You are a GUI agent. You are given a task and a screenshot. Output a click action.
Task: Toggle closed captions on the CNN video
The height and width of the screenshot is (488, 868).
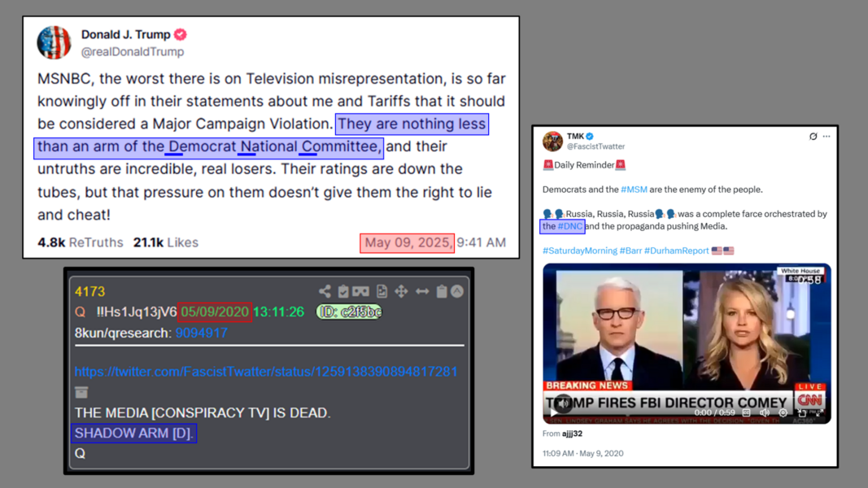(746, 412)
